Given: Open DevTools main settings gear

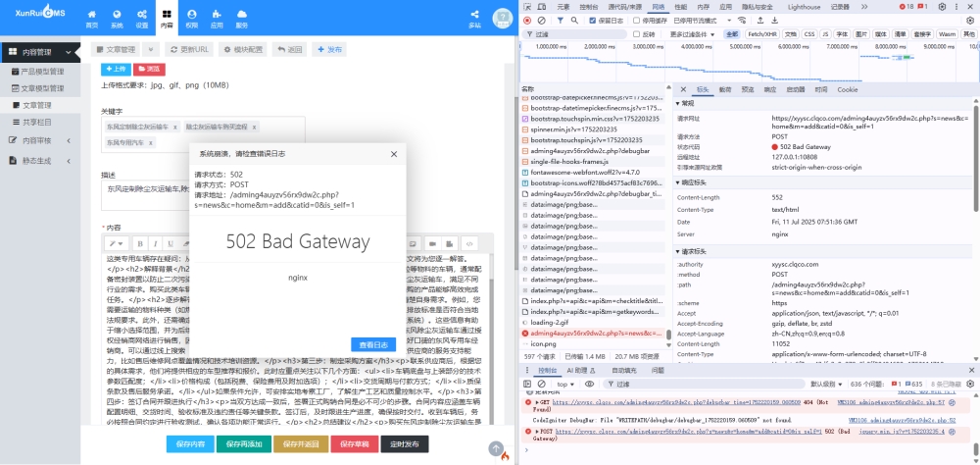Looking at the screenshot, I should (x=942, y=6).
